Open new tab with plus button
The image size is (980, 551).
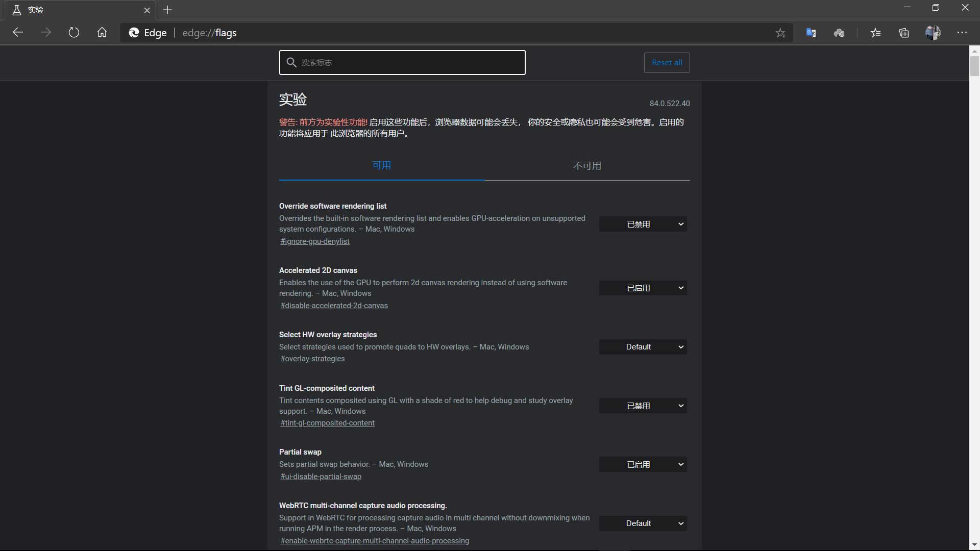(x=167, y=10)
